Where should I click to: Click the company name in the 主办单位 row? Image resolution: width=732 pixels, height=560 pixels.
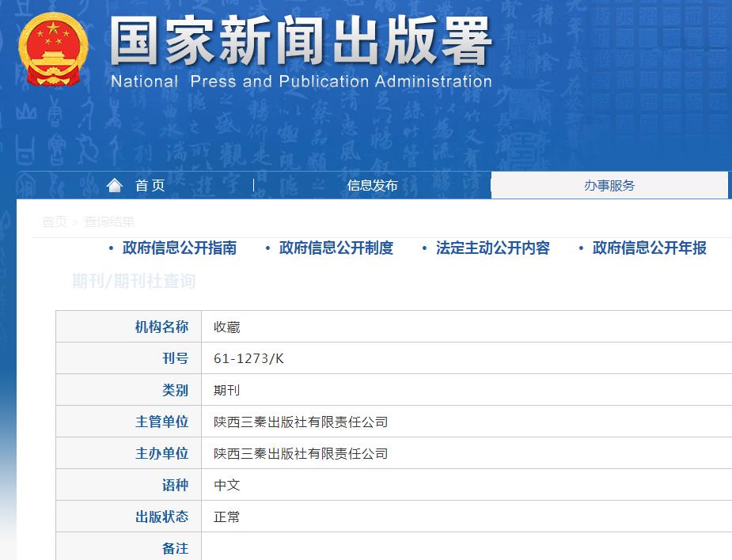pyautogui.click(x=301, y=453)
